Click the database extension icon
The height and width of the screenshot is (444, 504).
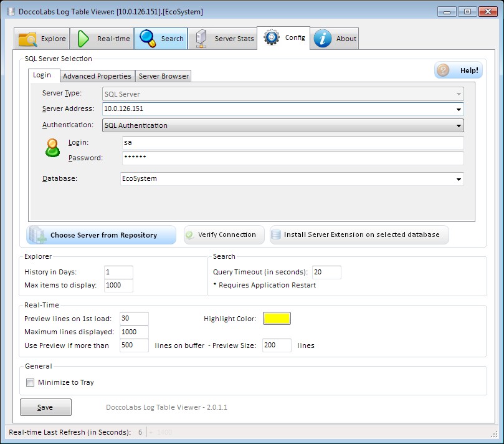point(276,234)
